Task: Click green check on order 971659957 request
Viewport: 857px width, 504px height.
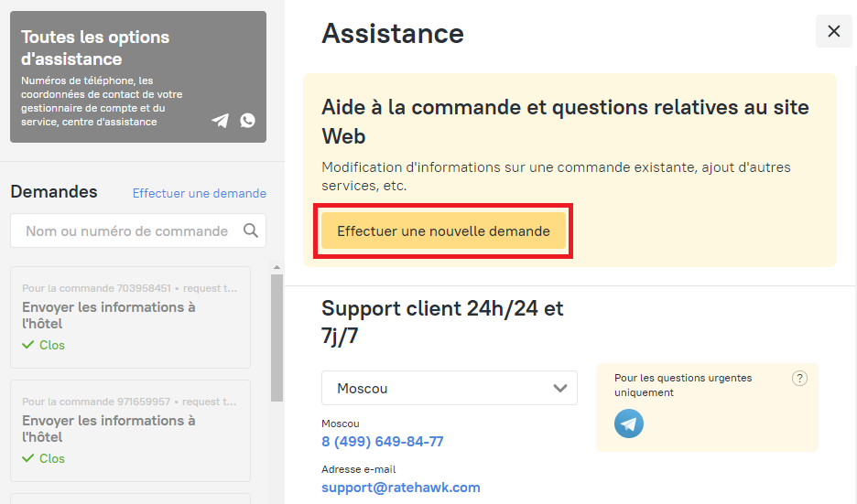Action: [28, 458]
